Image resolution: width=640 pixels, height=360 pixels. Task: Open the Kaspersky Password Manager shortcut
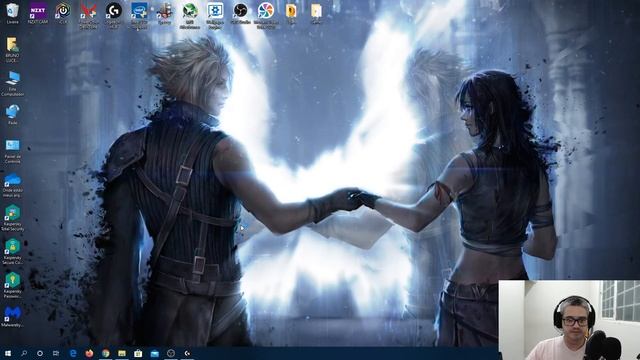[x=12, y=286]
